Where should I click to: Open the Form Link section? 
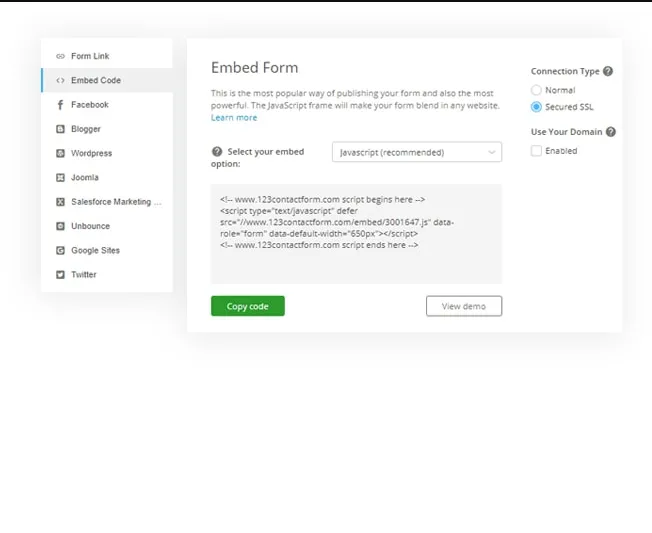(x=106, y=56)
